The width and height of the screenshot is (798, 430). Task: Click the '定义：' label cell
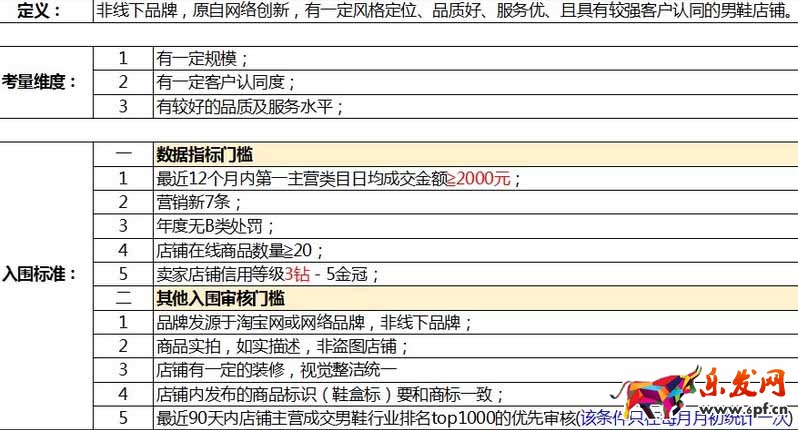(46, 11)
